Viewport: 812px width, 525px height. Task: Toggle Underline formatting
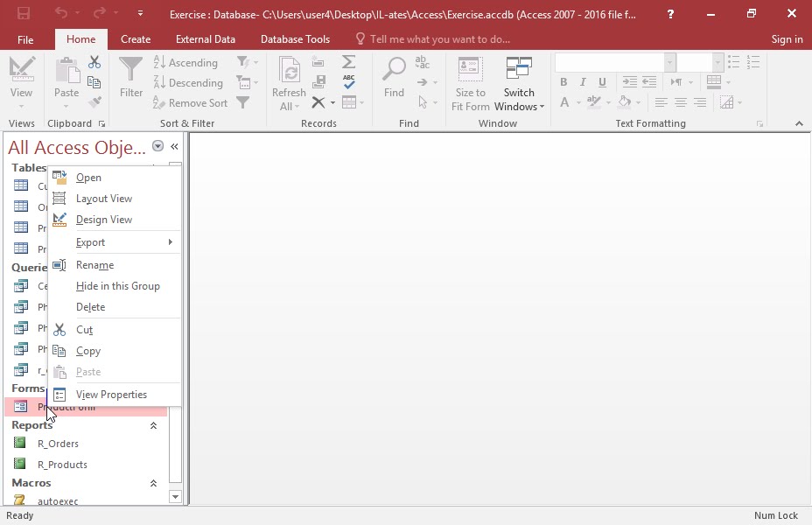tap(602, 81)
